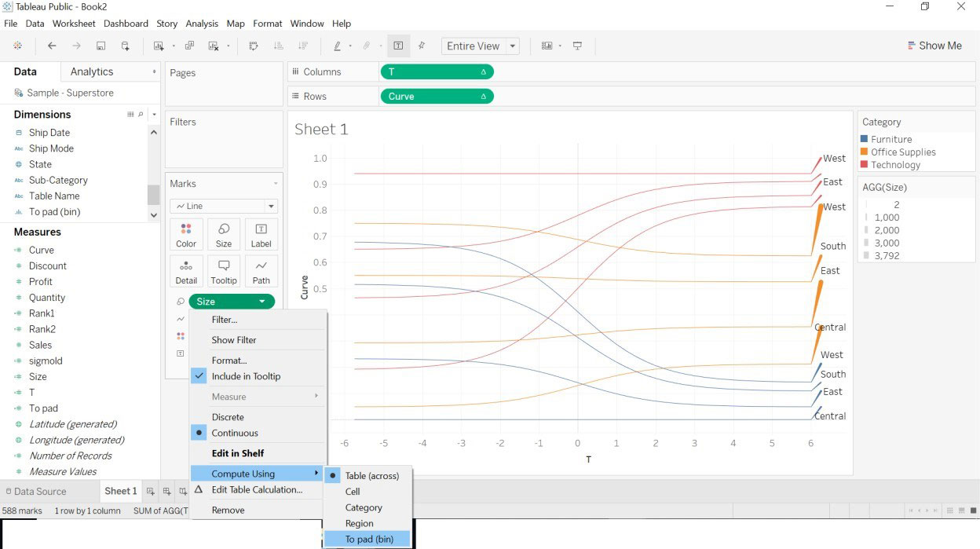Screen dimensions: 980x549
Task: Open the Format menu in menu bar
Action: [x=267, y=24]
